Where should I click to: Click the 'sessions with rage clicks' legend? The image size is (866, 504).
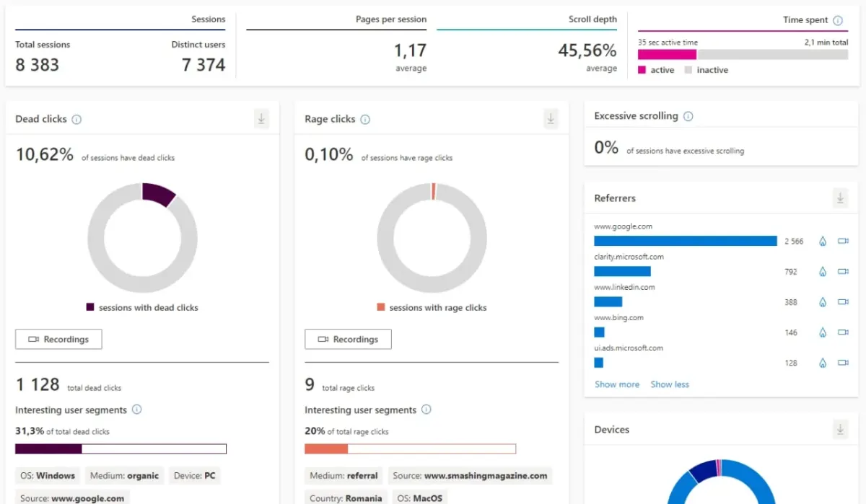pos(432,307)
